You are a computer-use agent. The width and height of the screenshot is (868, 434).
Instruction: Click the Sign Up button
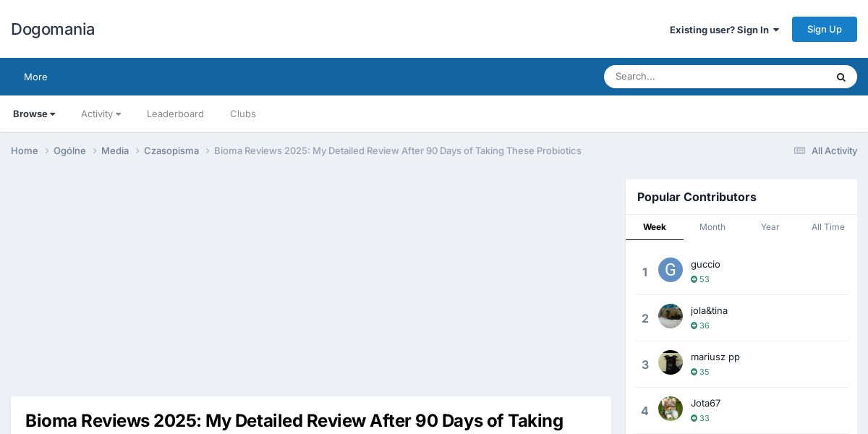pos(825,29)
